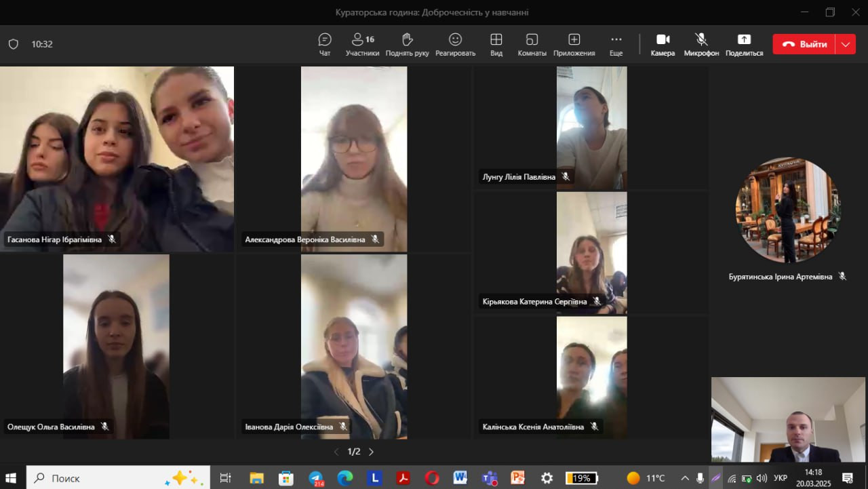868x489 pixels.
Task: Open Opera browser from the taskbar
Action: 432,478
